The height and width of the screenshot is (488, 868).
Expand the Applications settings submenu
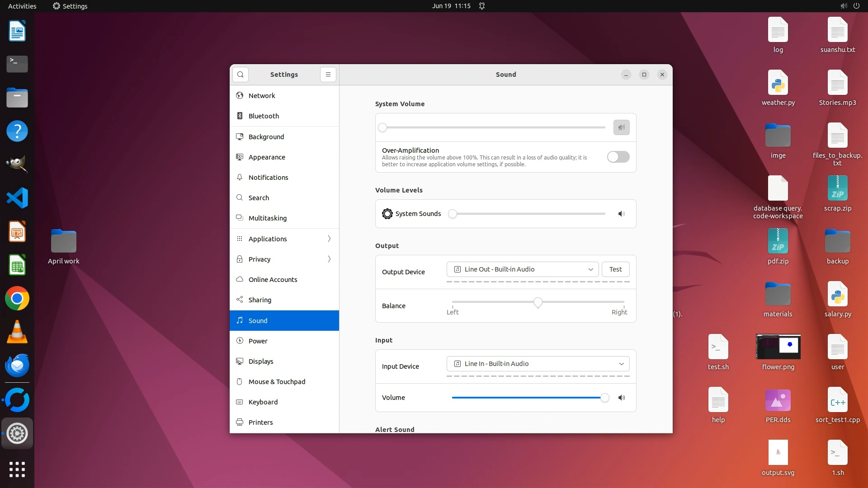pyautogui.click(x=284, y=239)
